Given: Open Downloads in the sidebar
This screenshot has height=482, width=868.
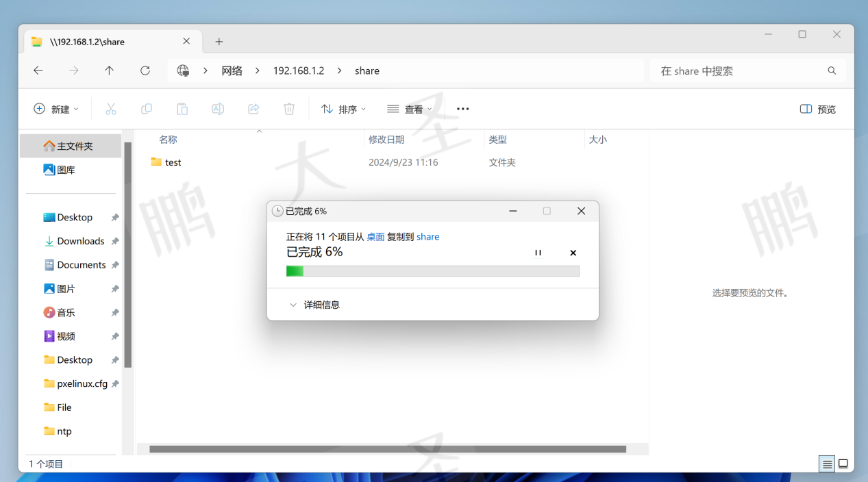Looking at the screenshot, I should (x=74, y=241).
